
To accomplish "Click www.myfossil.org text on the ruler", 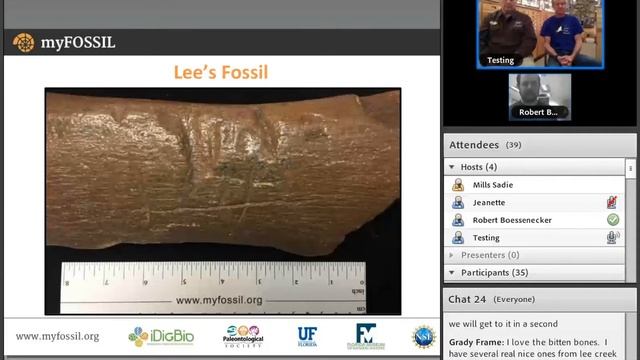I will click(219, 300).
